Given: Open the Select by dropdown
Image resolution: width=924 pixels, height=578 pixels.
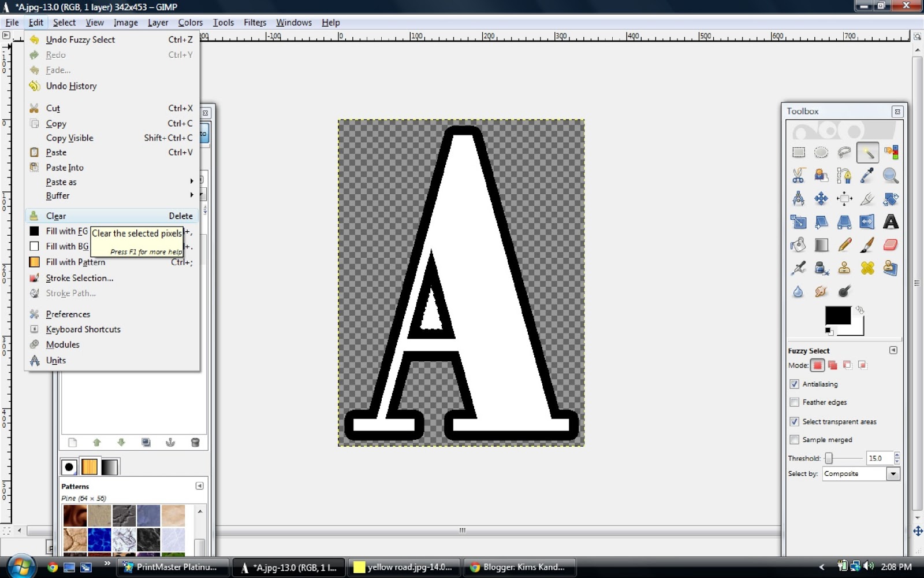Looking at the screenshot, I should pos(893,474).
